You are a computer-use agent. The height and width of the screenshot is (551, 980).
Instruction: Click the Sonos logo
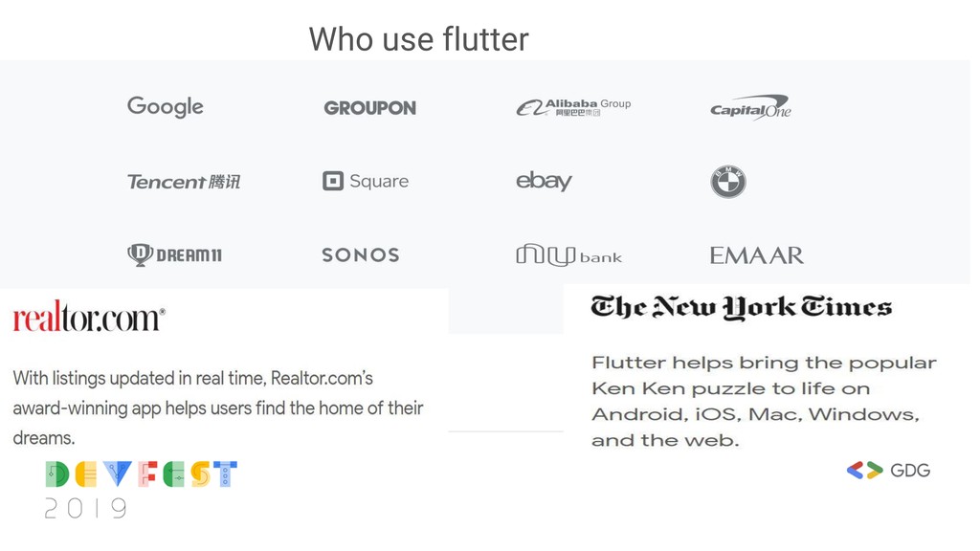click(x=361, y=255)
